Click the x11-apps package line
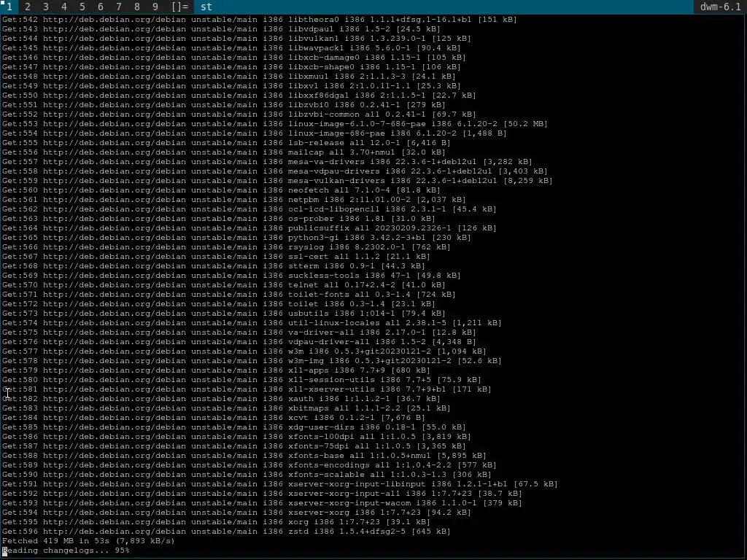This screenshot has width=747, height=560. coord(216,370)
